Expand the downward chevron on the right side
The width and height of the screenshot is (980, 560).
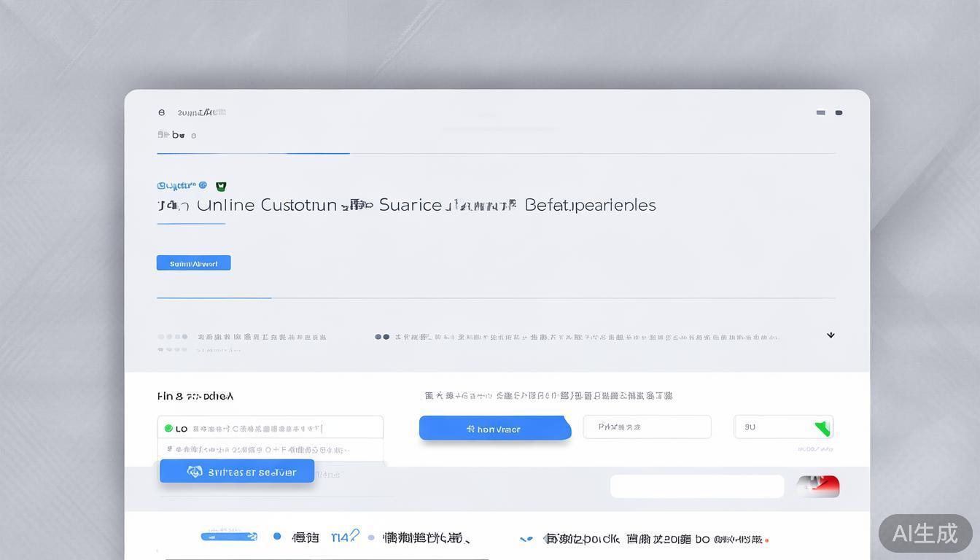pyautogui.click(x=831, y=335)
